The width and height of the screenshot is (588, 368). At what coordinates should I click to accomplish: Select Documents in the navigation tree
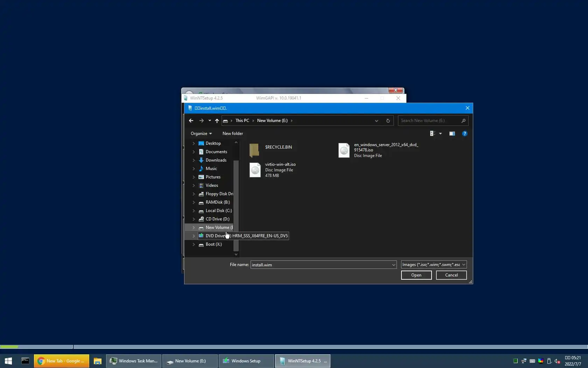[x=216, y=152]
